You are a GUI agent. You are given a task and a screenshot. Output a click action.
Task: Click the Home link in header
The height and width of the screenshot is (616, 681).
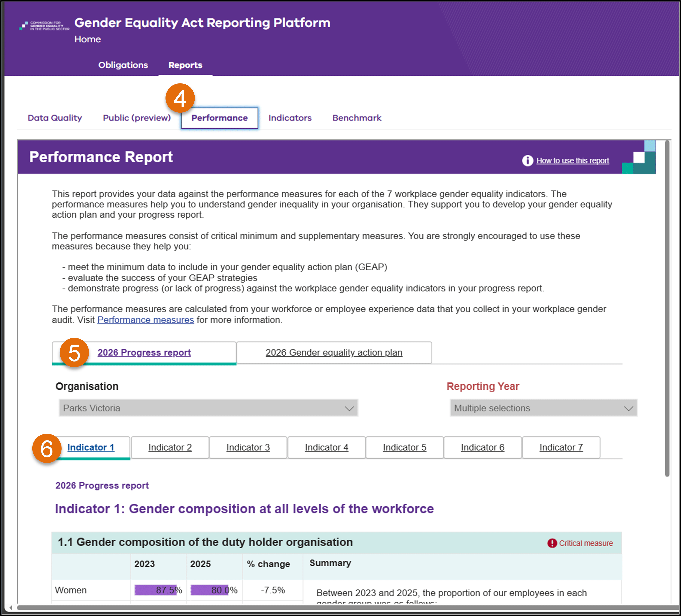[x=88, y=39]
